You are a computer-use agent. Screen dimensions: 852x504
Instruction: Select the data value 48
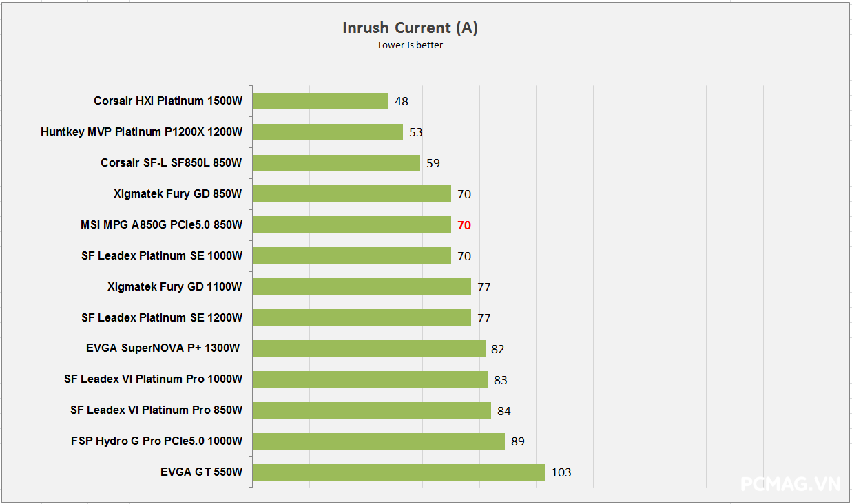click(402, 101)
